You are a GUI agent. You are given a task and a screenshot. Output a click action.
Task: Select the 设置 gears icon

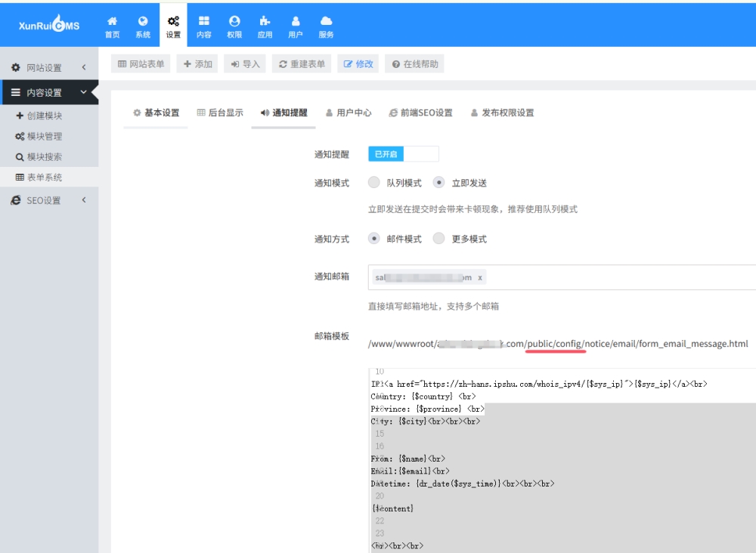(x=173, y=20)
